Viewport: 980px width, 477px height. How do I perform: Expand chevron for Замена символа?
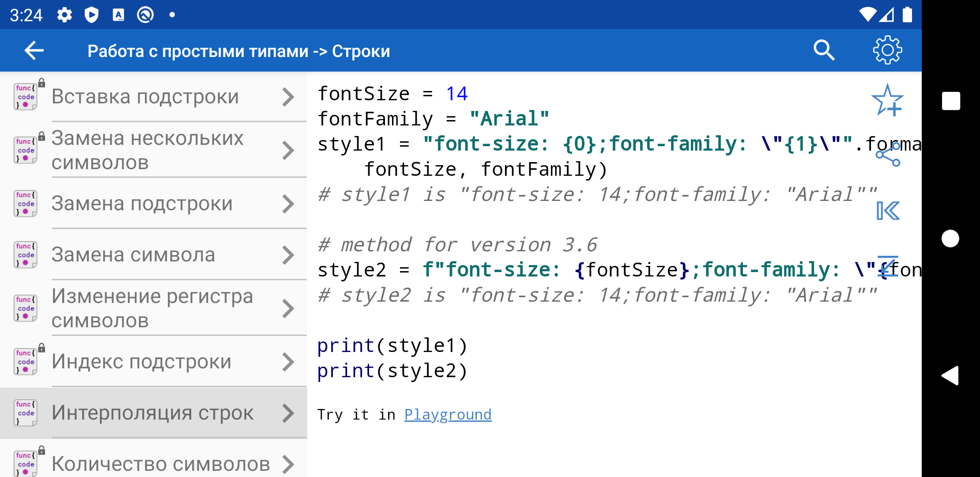click(x=288, y=255)
